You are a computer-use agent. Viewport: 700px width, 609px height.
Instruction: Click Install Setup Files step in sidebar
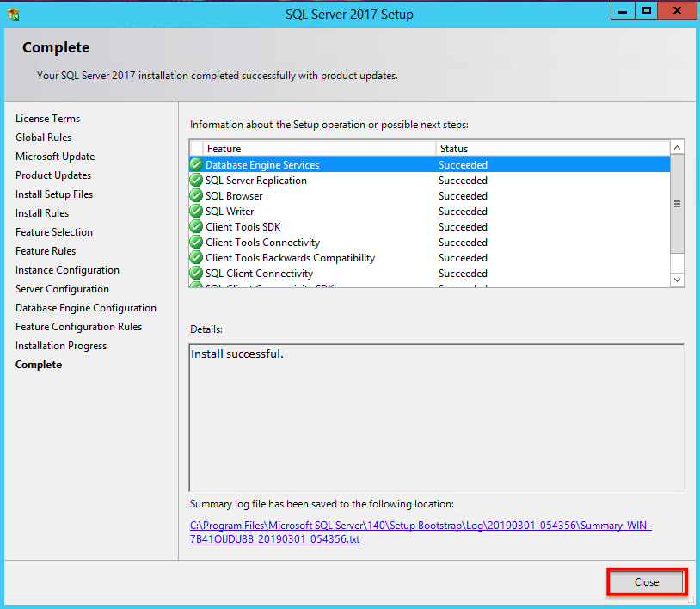(x=54, y=194)
